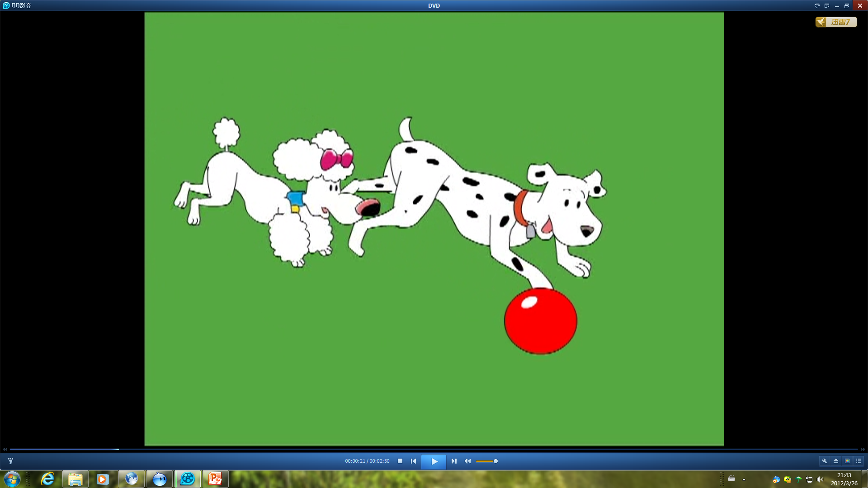Click the play button in the player
Viewport: 868px width, 488px height.
click(434, 461)
